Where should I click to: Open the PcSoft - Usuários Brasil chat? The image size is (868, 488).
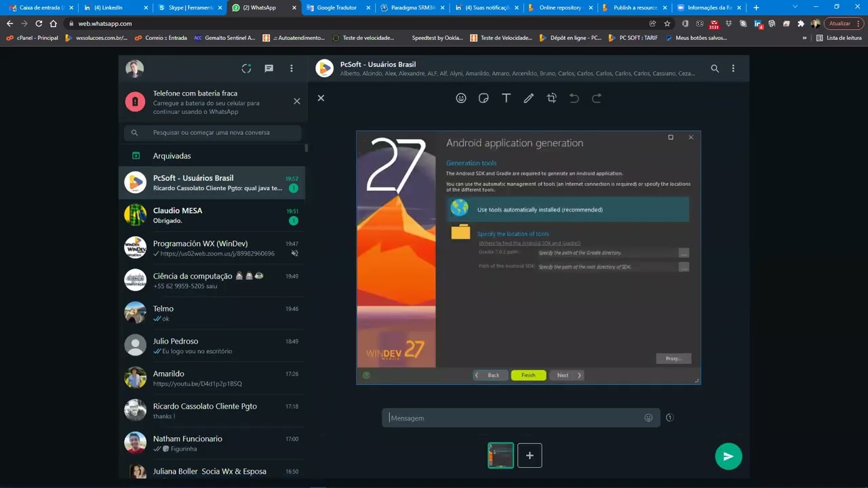coord(212,183)
